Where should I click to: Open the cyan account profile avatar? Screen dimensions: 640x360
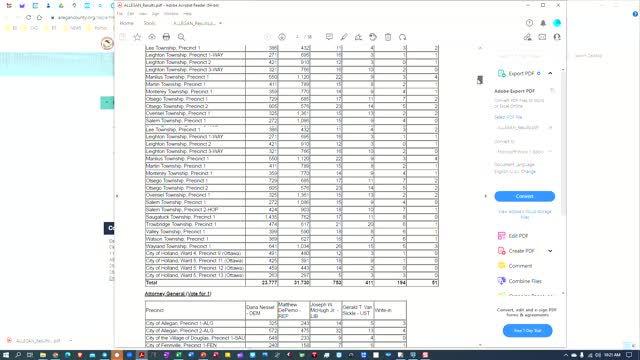coord(557,23)
